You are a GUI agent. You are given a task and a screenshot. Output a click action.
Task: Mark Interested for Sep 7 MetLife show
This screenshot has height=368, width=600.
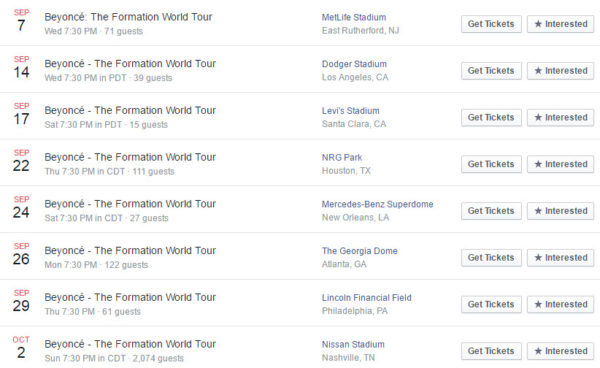pyautogui.click(x=561, y=24)
